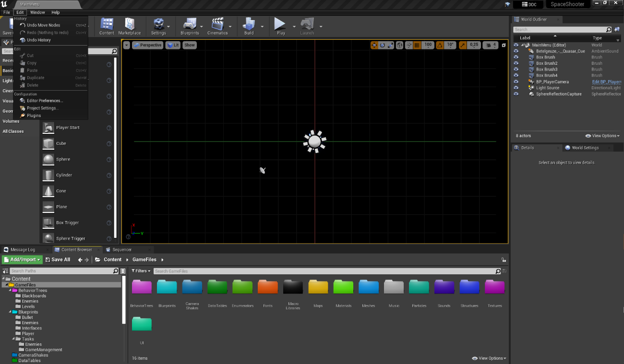Click Save All in Content Browser

58,259
